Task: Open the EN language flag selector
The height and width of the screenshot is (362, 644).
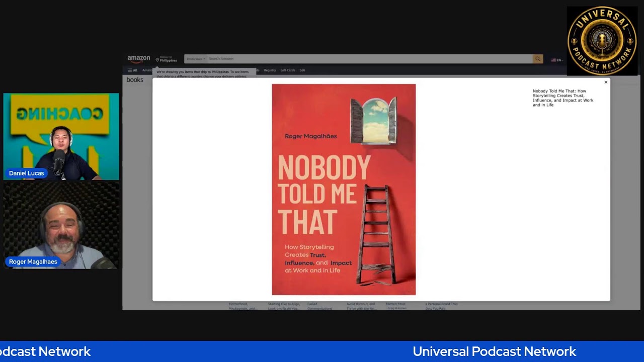Action: click(x=556, y=60)
